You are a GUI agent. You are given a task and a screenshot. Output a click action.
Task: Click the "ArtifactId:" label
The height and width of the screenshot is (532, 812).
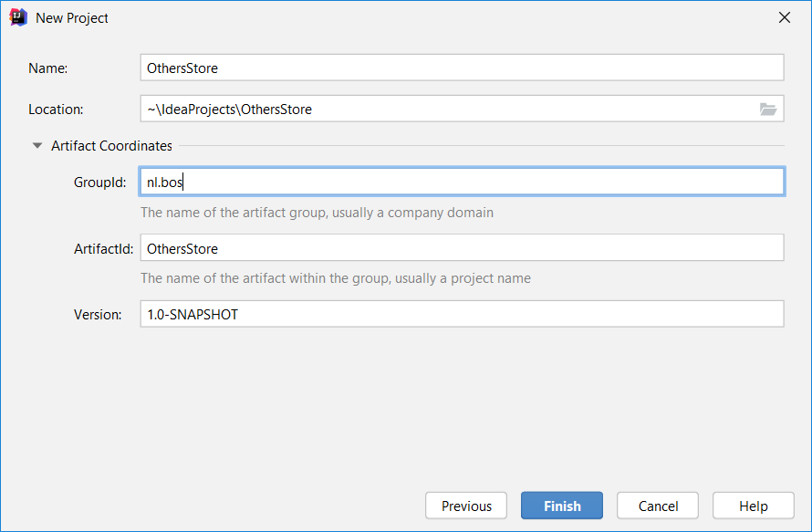104,248
